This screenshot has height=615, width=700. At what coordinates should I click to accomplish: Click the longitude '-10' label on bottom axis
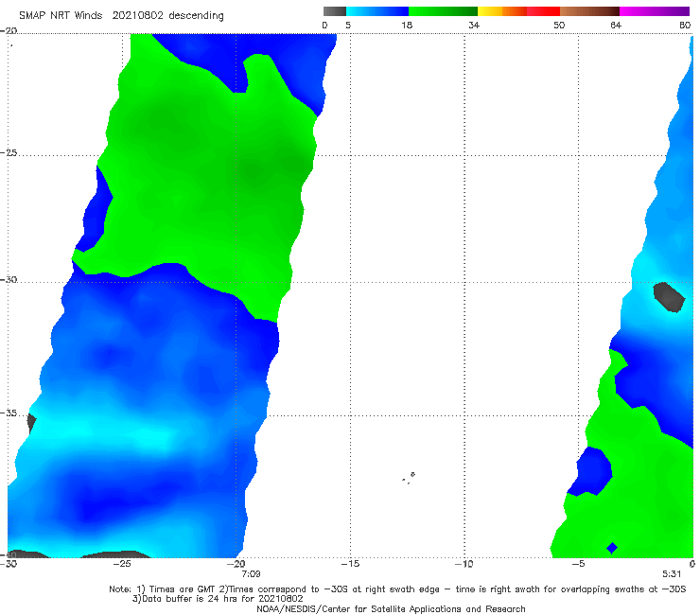coord(464,564)
